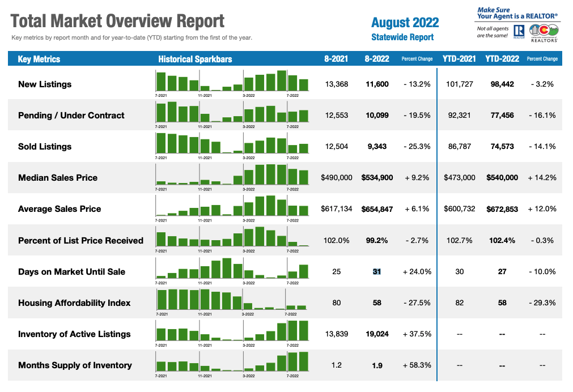The width and height of the screenshot is (573, 392).
Task: Click the building skyline circle in the logo
Action: (534, 29)
